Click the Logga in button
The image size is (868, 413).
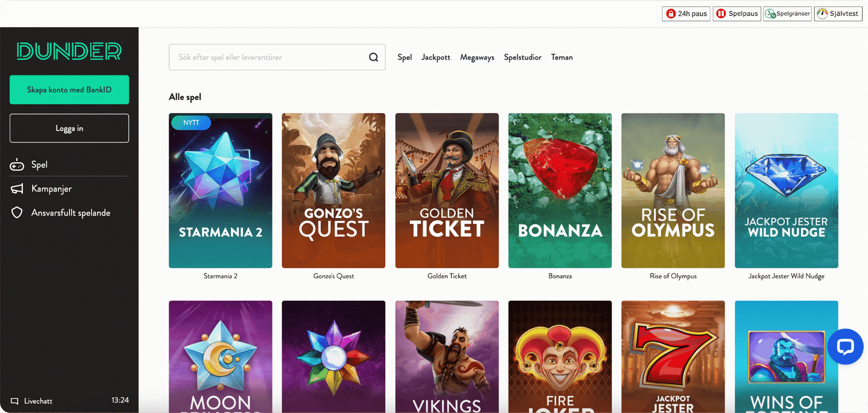point(69,128)
